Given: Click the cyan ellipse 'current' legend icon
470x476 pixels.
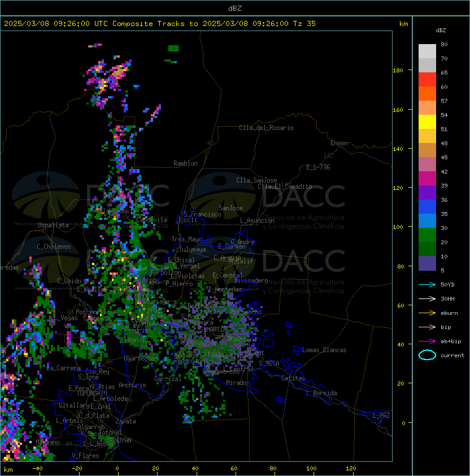Looking at the screenshot, I should coord(427,355).
